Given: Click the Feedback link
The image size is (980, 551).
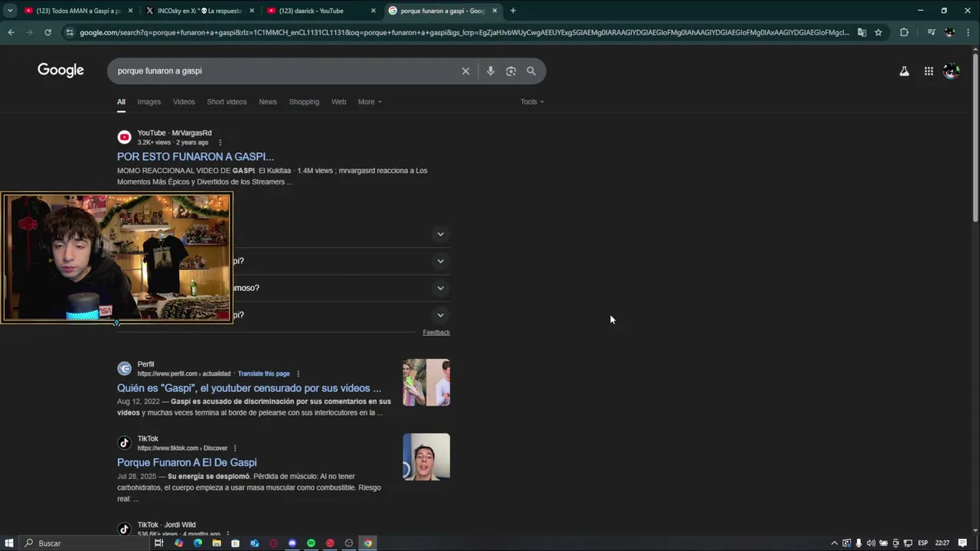Looking at the screenshot, I should coord(436,332).
